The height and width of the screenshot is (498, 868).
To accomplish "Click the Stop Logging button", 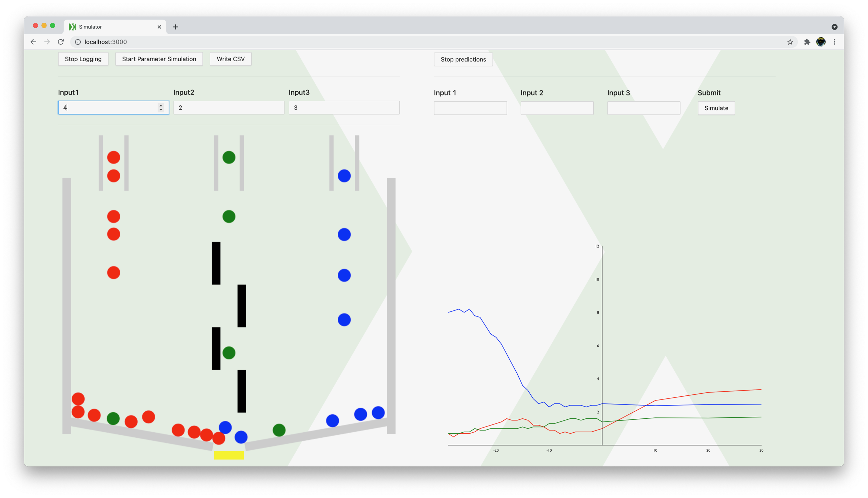I will coord(83,59).
